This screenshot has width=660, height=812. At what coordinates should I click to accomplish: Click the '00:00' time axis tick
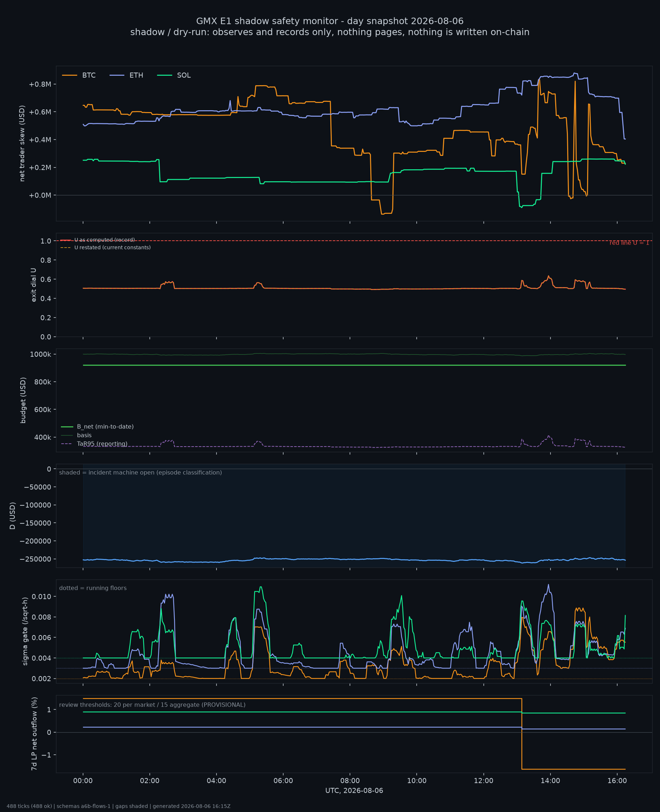click(83, 781)
